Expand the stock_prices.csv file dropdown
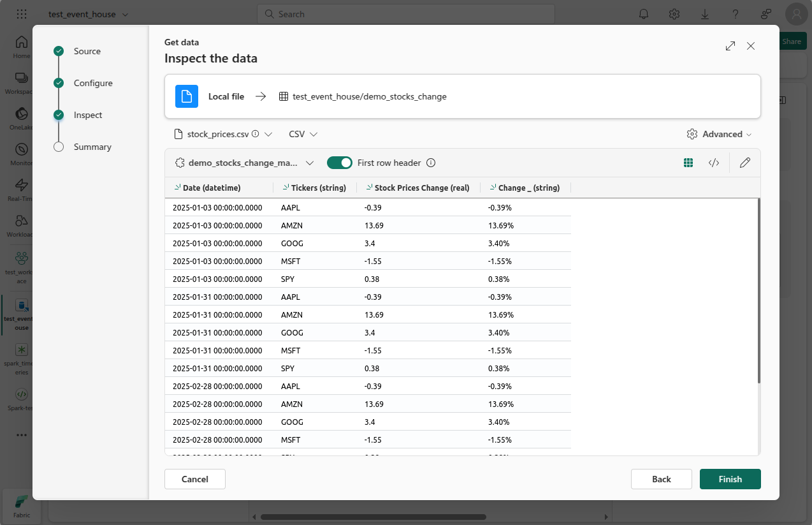This screenshot has width=812, height=525. click(x=268, y=134)
